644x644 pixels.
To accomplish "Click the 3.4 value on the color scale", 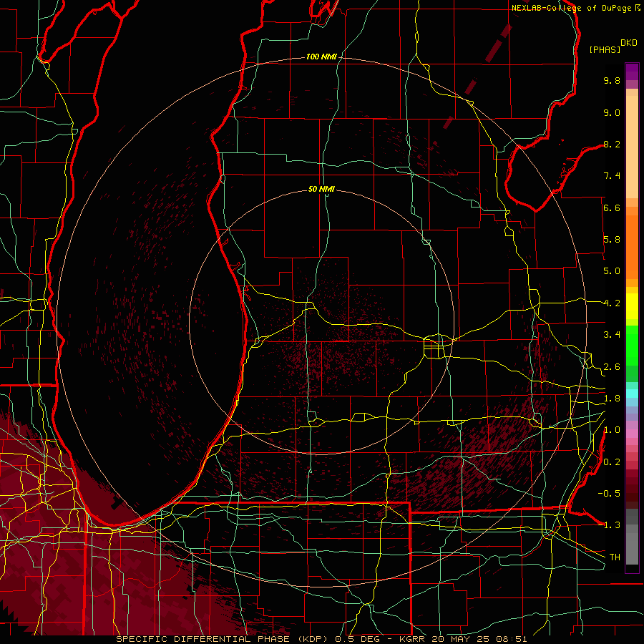I will click(612, 335).
